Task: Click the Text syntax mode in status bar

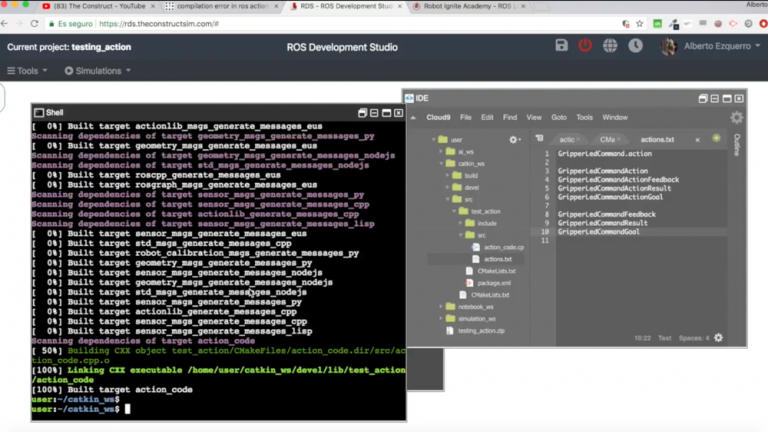Action: [665, 338]
